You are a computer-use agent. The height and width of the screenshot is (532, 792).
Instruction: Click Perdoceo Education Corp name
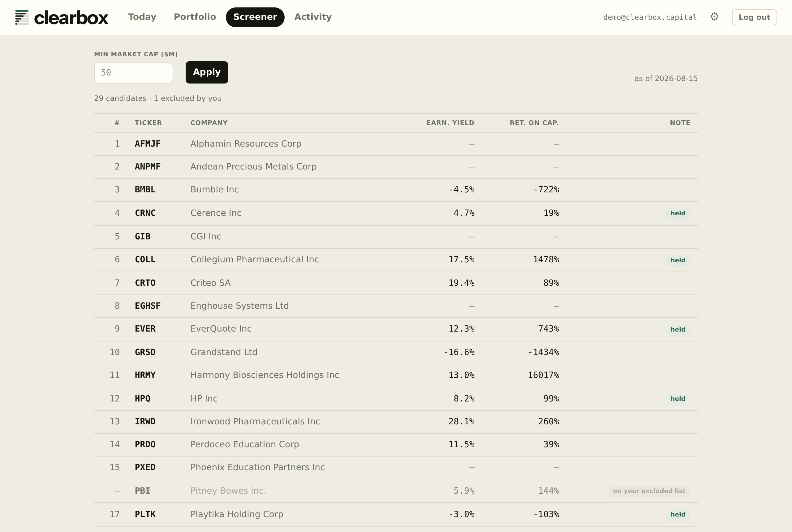(x=245, y=444)
